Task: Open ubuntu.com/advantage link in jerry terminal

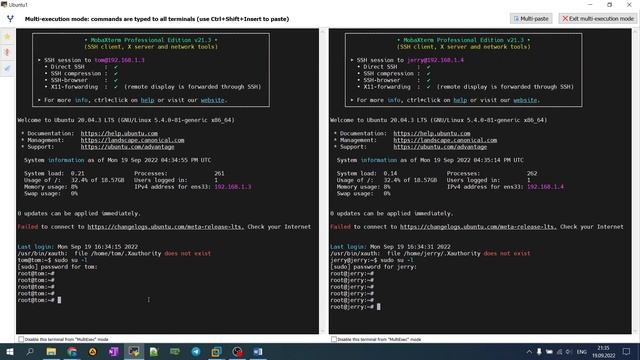Action: (x=440, y=147)
